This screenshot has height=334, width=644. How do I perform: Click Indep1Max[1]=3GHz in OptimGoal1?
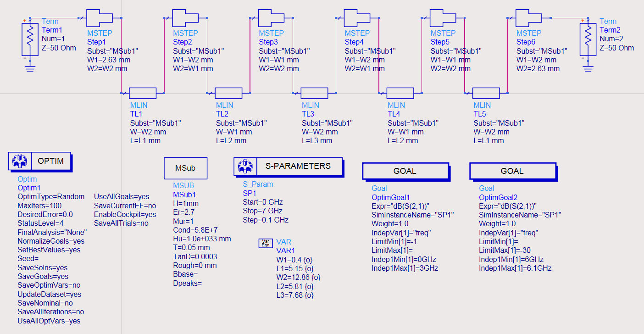405,268
